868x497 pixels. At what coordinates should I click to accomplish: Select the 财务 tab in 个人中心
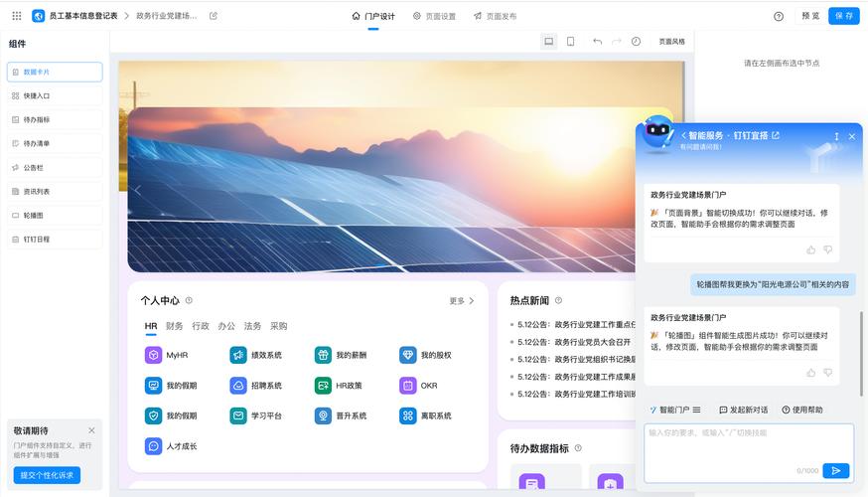click(174, 326)
